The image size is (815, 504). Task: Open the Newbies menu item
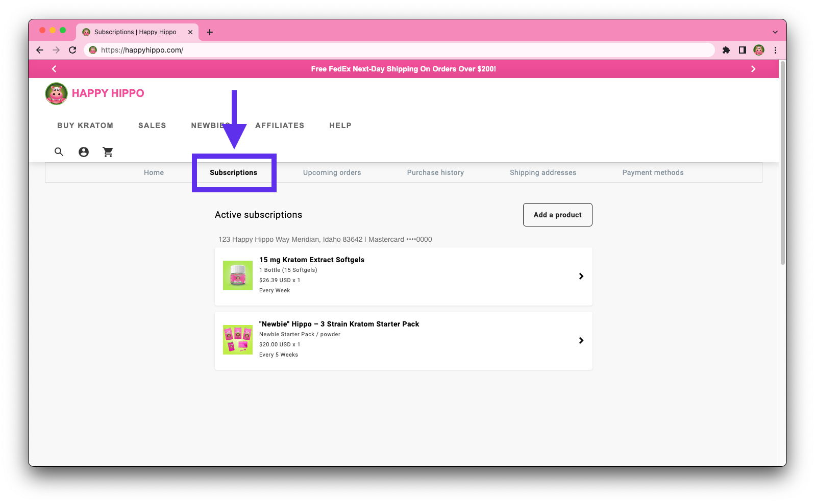(x=211, y=125)
